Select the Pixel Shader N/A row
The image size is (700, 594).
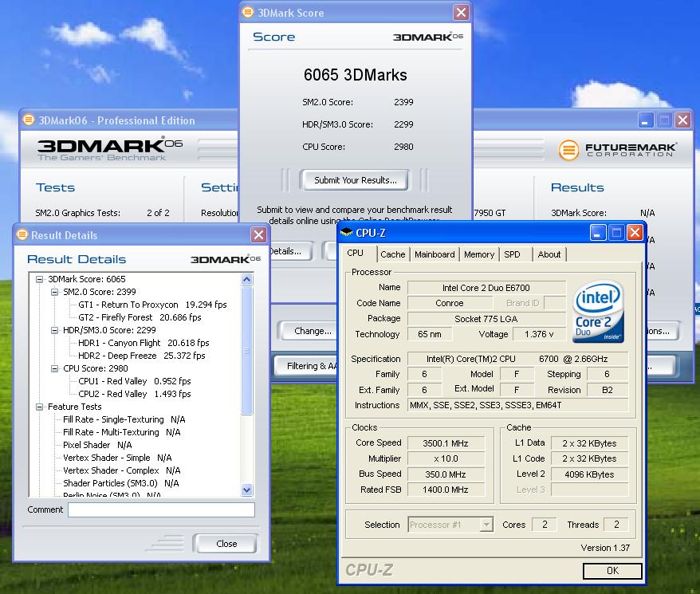pyautogui.click(x=97, y=445)
